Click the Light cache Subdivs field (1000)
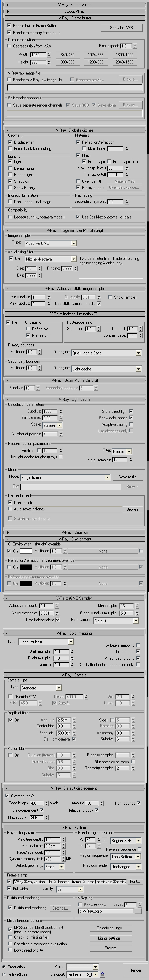Image resolution: width=149 pixels, height=980 pixels. (50, 411)
